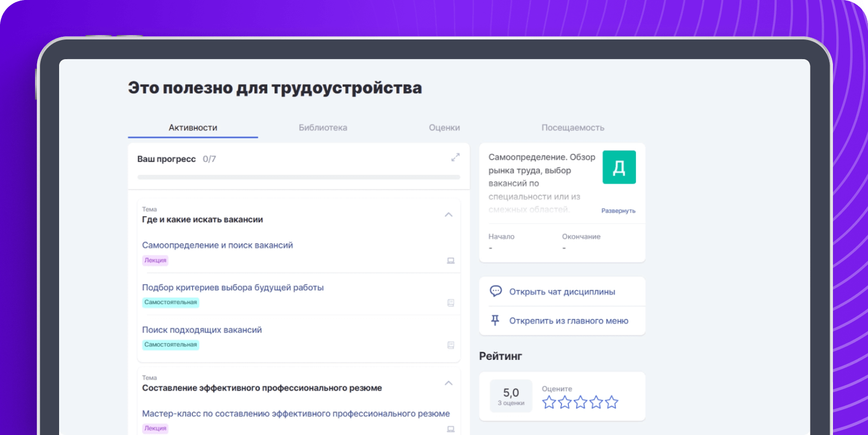This screenshot has width=868, height=435.
Task: Click the pin icon for unpinning
Action: pos(495,320)
